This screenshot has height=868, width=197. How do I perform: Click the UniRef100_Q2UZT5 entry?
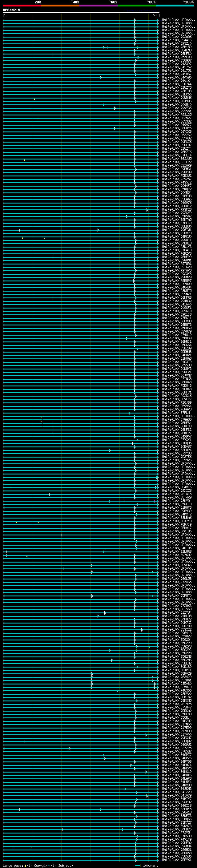point(177,88)
